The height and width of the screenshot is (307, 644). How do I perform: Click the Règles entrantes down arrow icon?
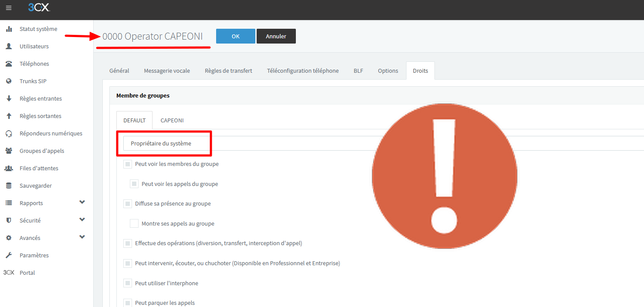[9, 99]
